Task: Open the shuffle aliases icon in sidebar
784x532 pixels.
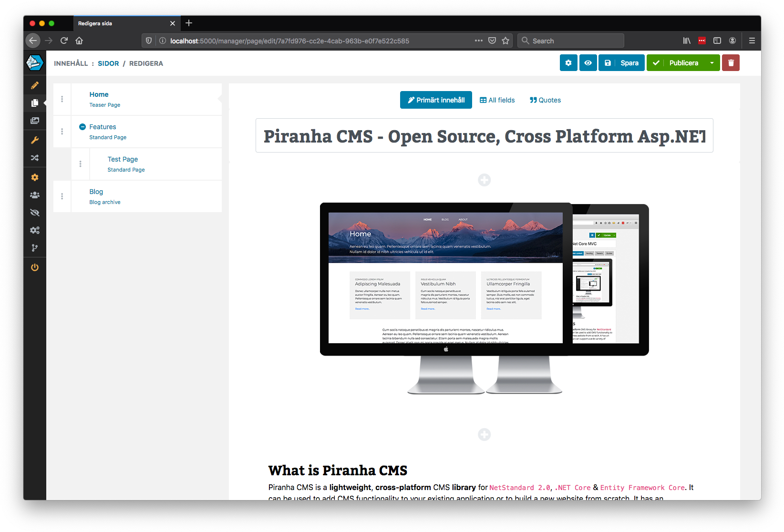Action: click(x=35, y=158)
